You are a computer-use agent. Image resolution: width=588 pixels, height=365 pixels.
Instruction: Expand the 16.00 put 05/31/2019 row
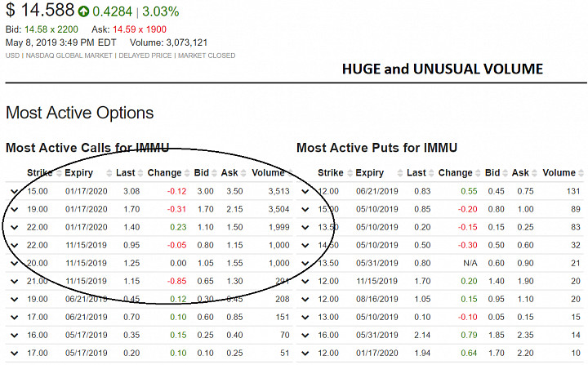click(305, 336)
